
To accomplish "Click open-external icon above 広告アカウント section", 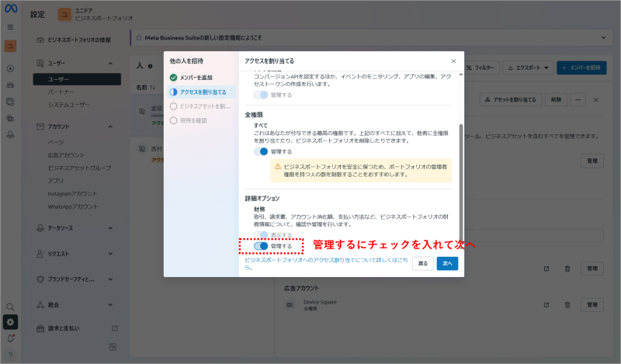I will coord(546,269).
